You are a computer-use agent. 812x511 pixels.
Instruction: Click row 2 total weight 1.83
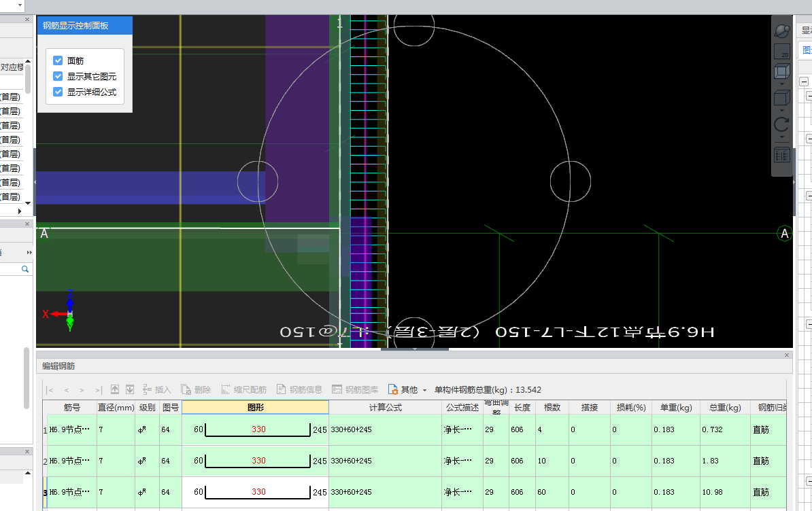pos(725,461)
